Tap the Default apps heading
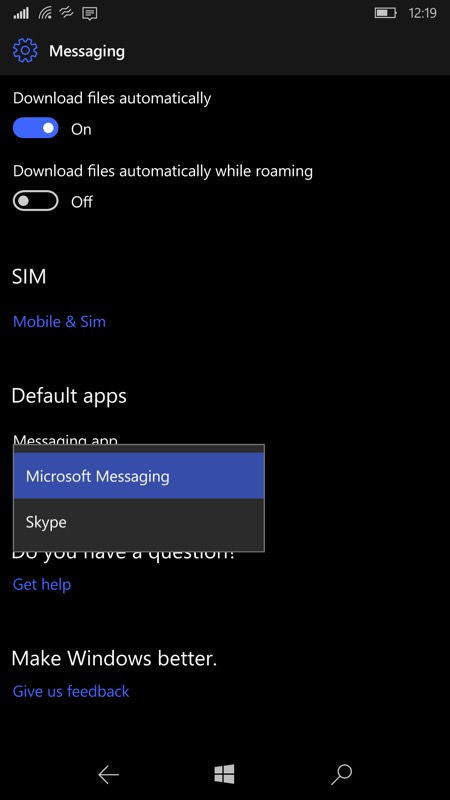 point(69,396)
